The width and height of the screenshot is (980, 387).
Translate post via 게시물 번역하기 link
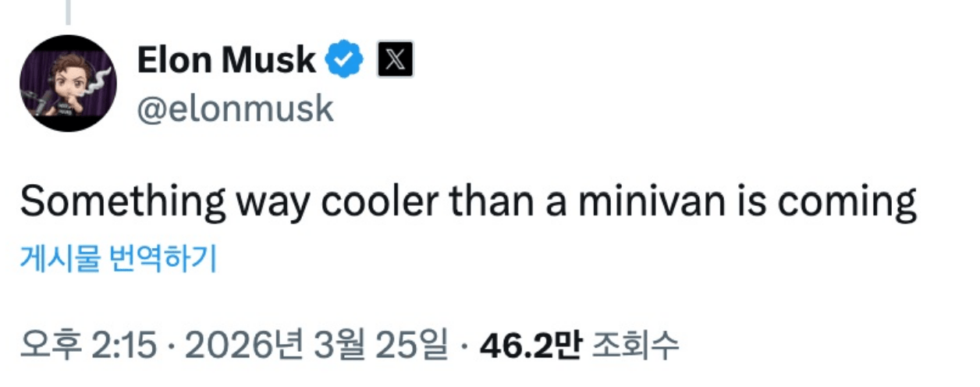point(118,259)
